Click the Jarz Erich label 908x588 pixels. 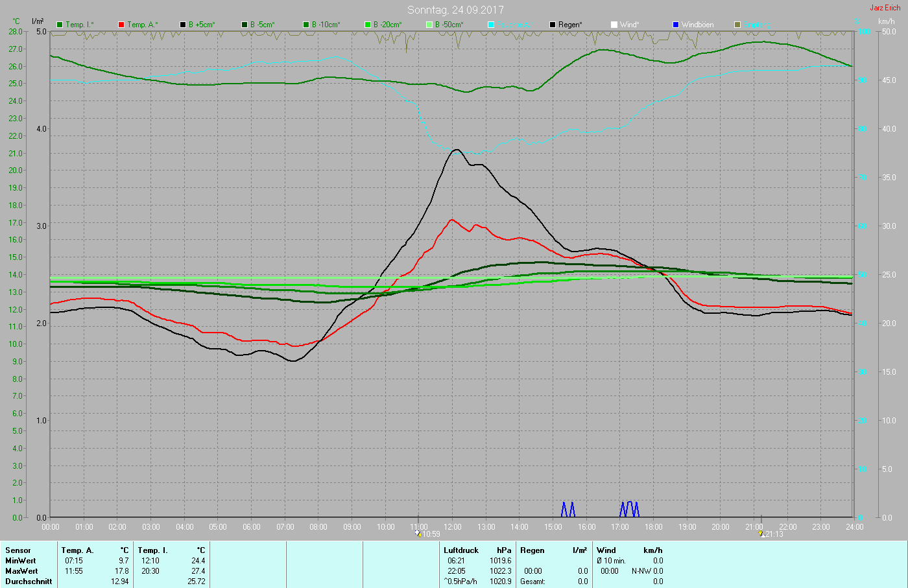click(885, 8)
